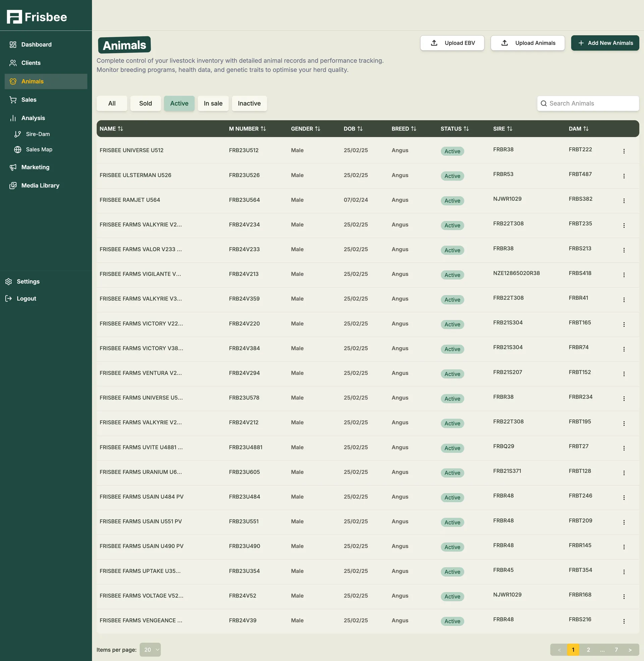Toggle the Sold filter
Viewport: 644px width, 661px height.
pyautogui.click(x=145, y=104)
